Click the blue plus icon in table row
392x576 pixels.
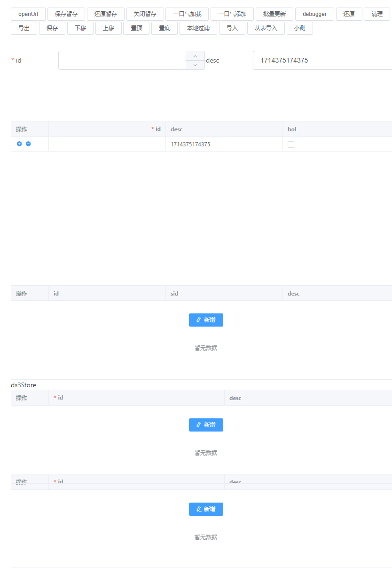19,144
